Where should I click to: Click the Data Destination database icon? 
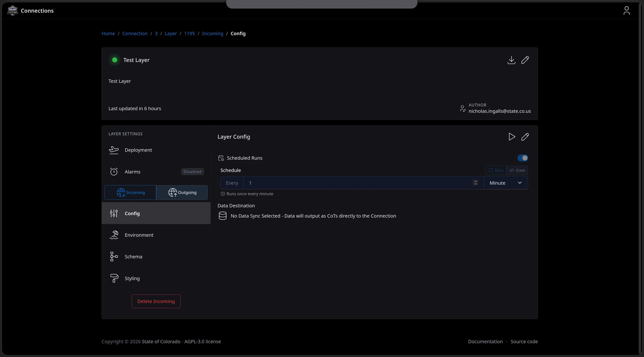[222, 216]
